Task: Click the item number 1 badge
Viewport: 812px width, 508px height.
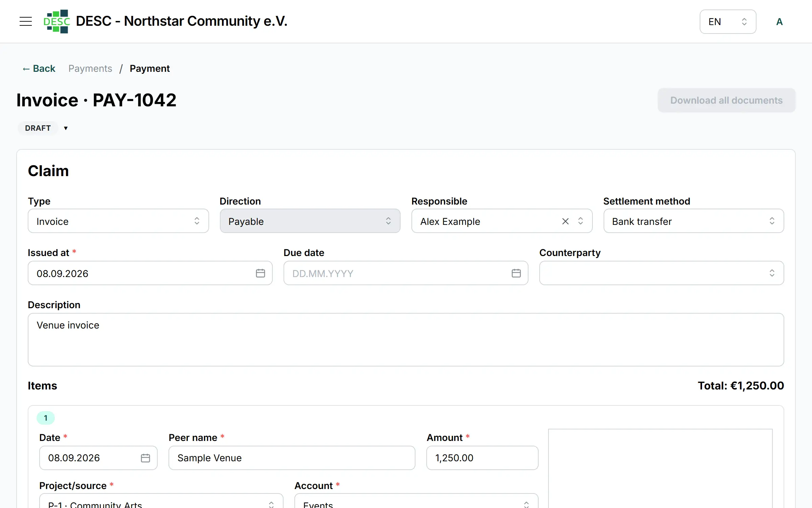Action: pos(46,418)
